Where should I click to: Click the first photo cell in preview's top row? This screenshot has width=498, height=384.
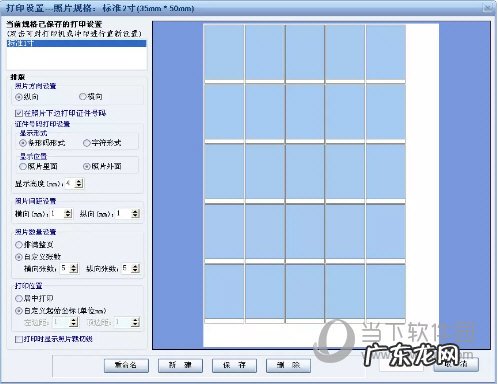[x=224, y=52]
